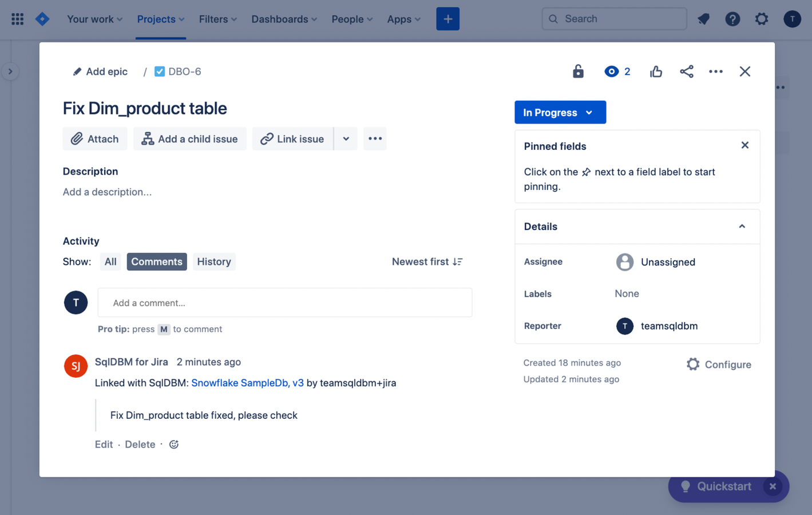Image resolution: width=812 pixels, height=515 pixels.
Task: Click Add a child issue button
Action: point(189,139)
